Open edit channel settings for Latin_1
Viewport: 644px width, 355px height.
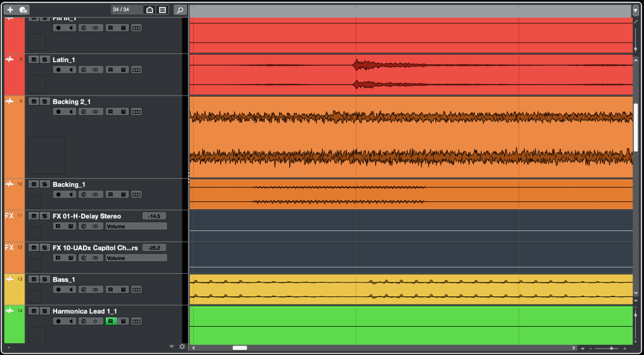(x=84, y=70)
